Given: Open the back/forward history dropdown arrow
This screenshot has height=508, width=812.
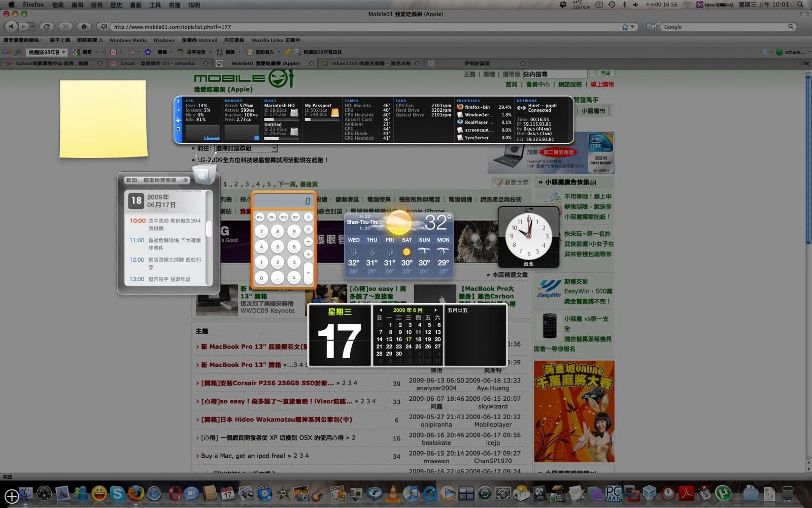Looking at the screenshot, I should click(32, 26).
